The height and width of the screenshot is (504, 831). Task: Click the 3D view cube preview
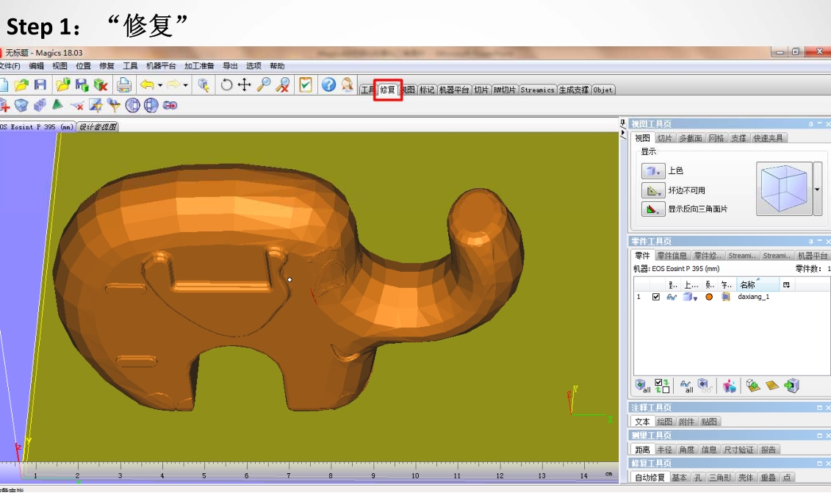784,189
